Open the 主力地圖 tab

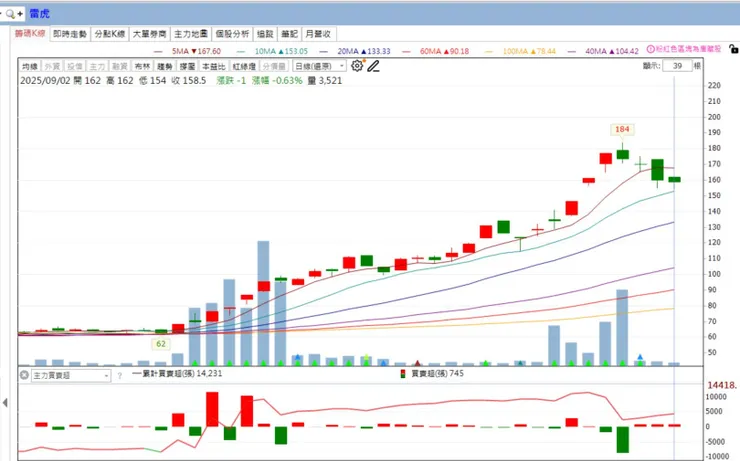point(191,34)
